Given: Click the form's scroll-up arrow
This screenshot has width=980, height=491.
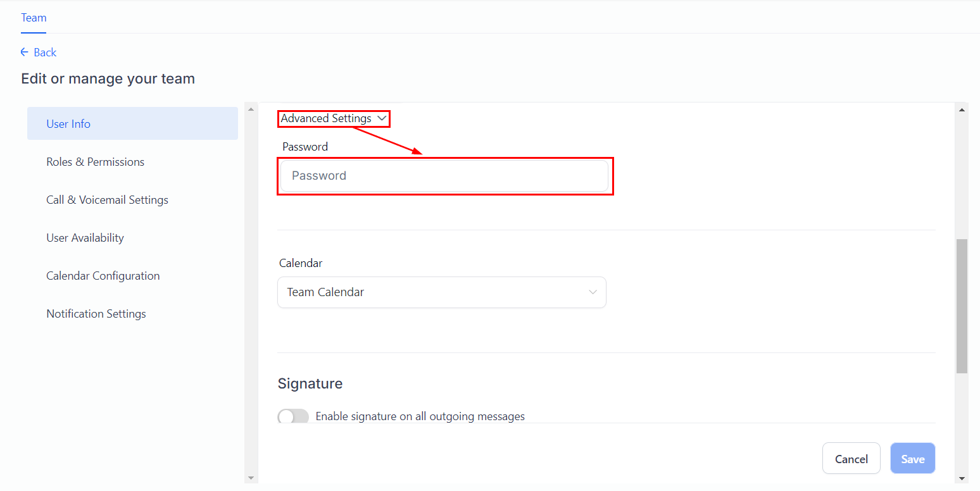Looking at the screenshot, I should pyautogui.click(x=962, y=109).
